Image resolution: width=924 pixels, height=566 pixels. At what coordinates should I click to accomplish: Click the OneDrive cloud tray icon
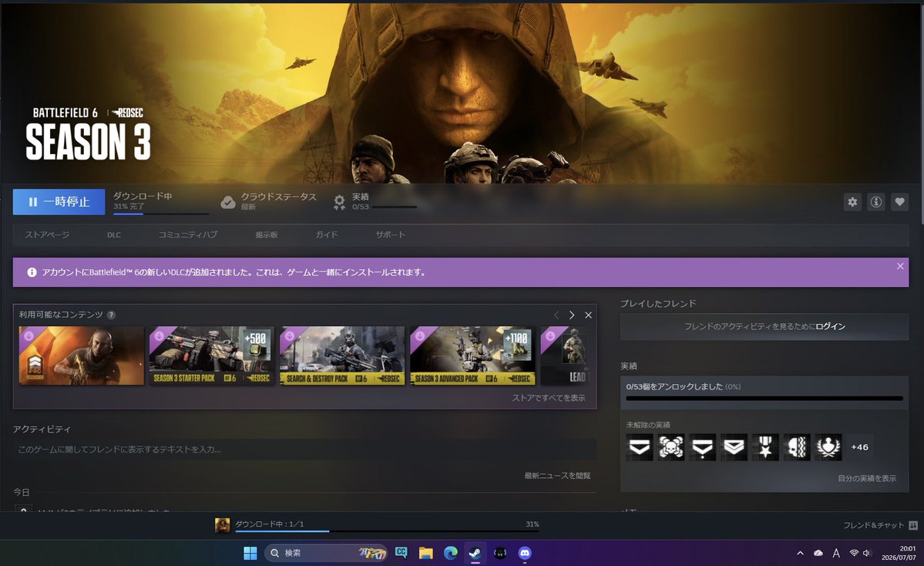[x=818, y=553]
